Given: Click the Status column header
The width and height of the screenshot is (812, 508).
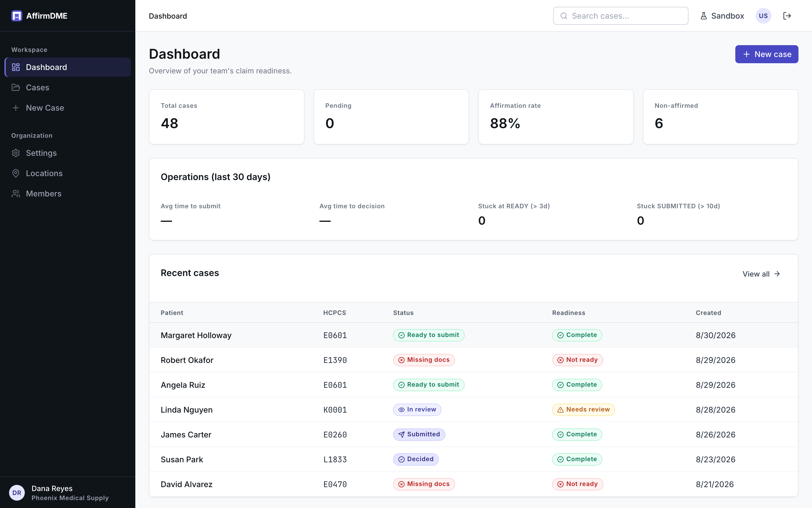Looking at the screenshot, I should [403, 313].
